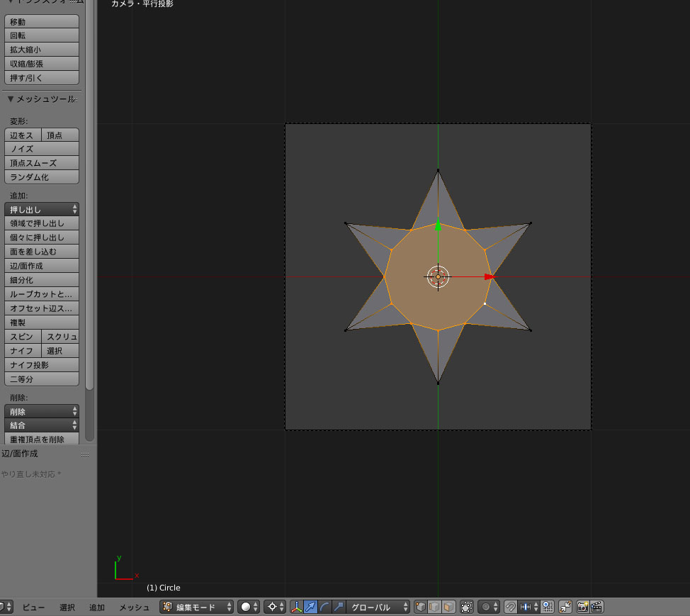Render OpenGL animation with clapperboard icon

coord(596,607)
